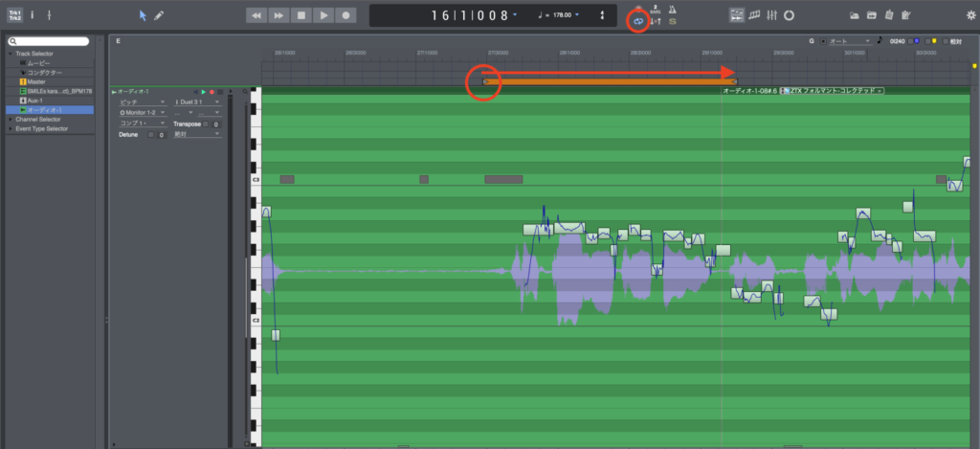Image resolution: width=980 pixels, height=449 pixels.
Task: Click the track color square on オーディオ-1
Action: 220,92
